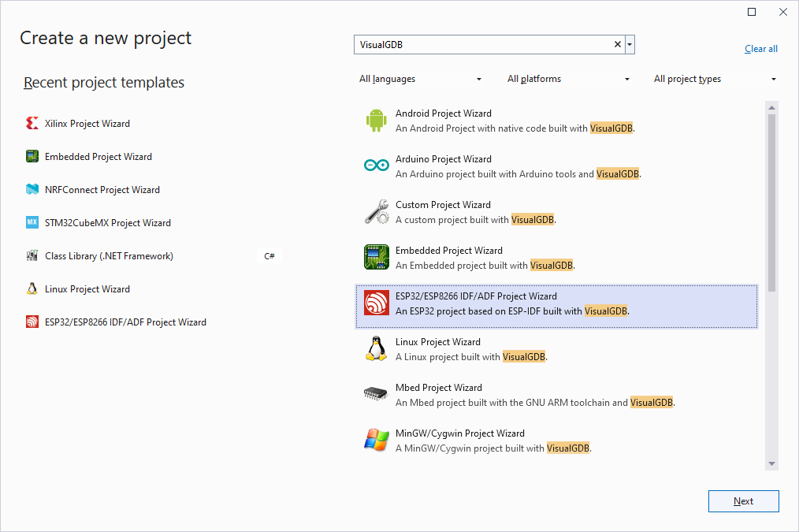799x532 pixels.
Task: Click the Mbed chip icon
Action: pos(376,393)
